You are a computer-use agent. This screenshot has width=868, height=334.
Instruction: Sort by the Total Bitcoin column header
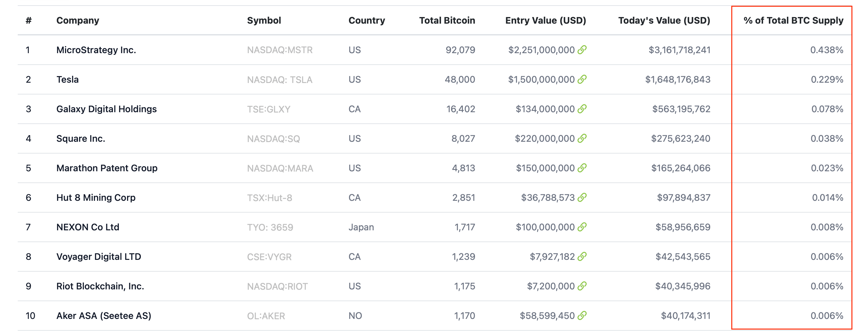447,21
